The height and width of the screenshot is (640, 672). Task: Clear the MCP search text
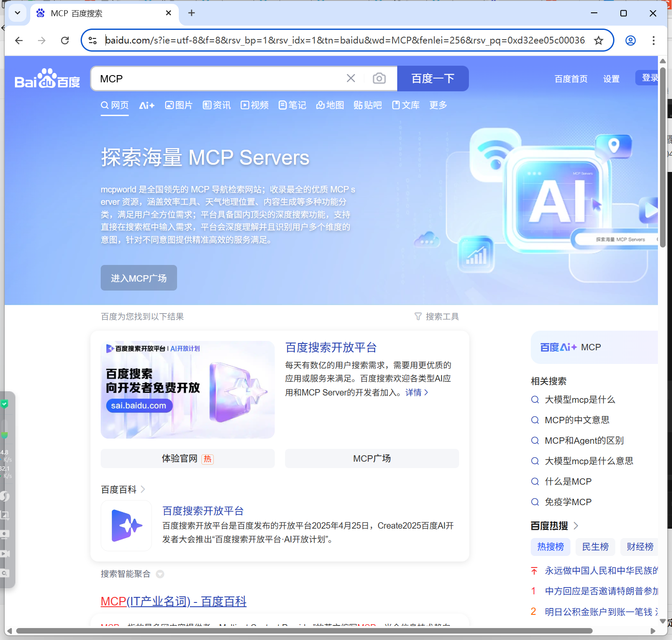click(351, 78)
